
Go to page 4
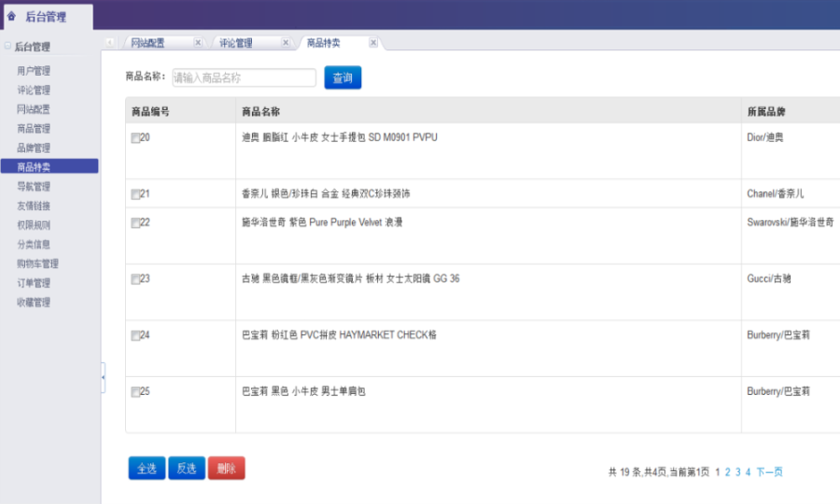(748, 472)
